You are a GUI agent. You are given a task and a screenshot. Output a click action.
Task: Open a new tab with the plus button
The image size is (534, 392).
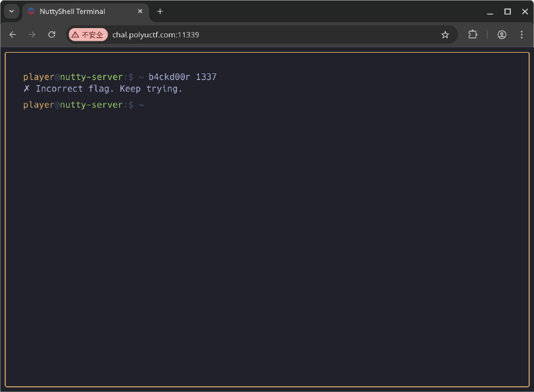click(160, 11)
